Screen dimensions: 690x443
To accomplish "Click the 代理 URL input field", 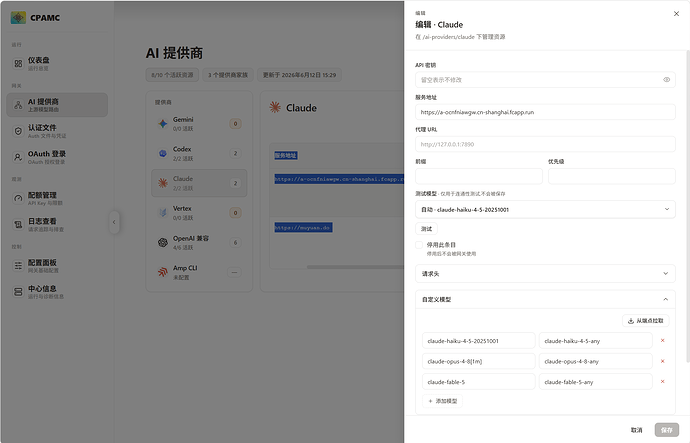I will [x=545, y=144].
